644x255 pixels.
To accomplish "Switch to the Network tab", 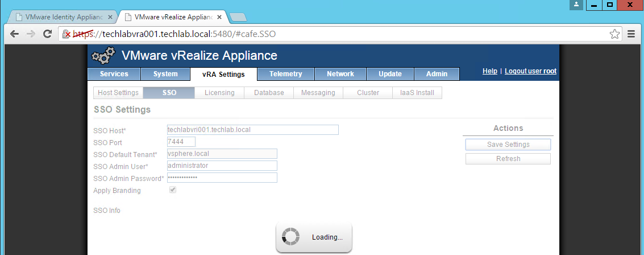I will point(340,74).
